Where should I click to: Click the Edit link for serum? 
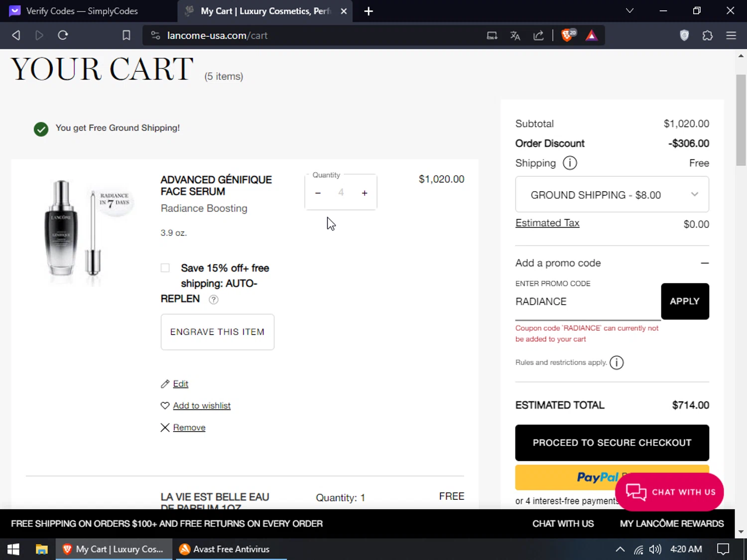coord(180,384)
